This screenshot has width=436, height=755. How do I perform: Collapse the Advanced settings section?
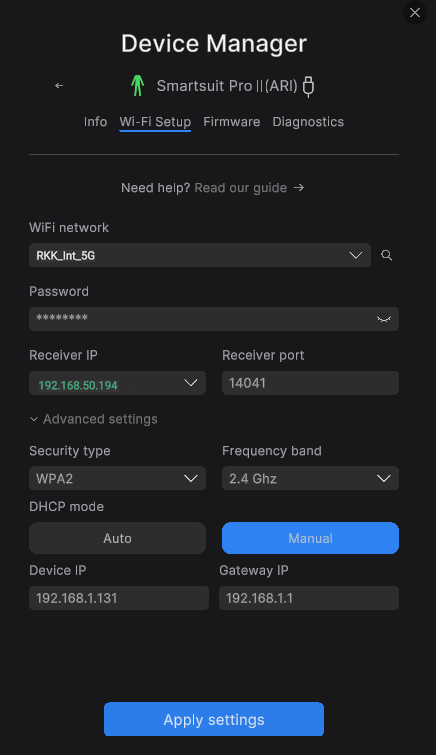pos(93,419)
